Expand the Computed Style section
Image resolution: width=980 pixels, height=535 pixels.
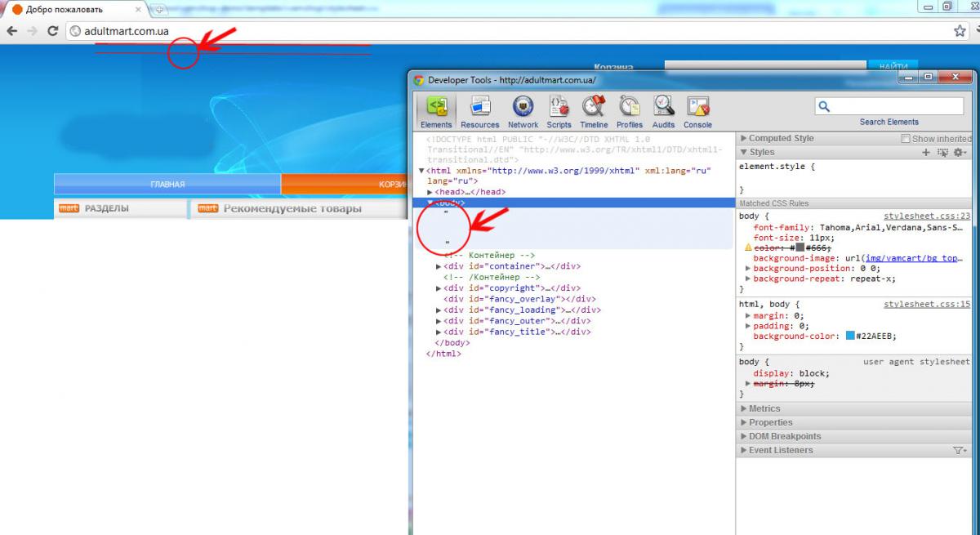[744, 139]
